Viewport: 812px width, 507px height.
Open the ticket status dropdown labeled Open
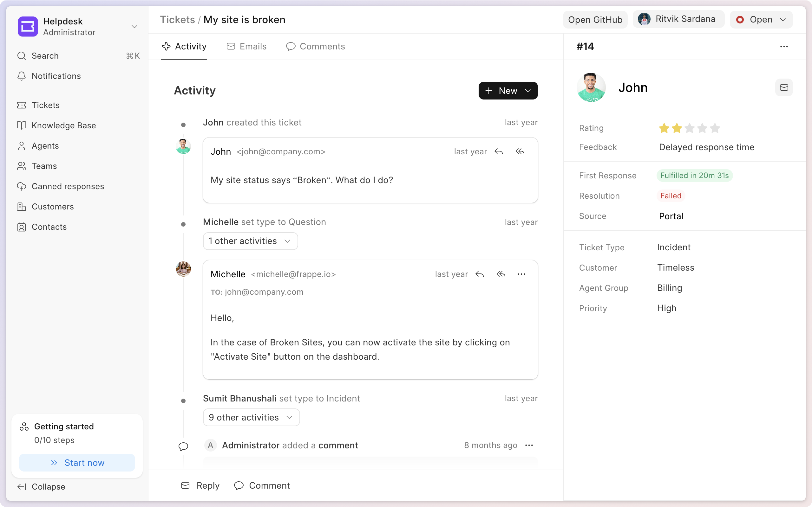pos(761,19)
